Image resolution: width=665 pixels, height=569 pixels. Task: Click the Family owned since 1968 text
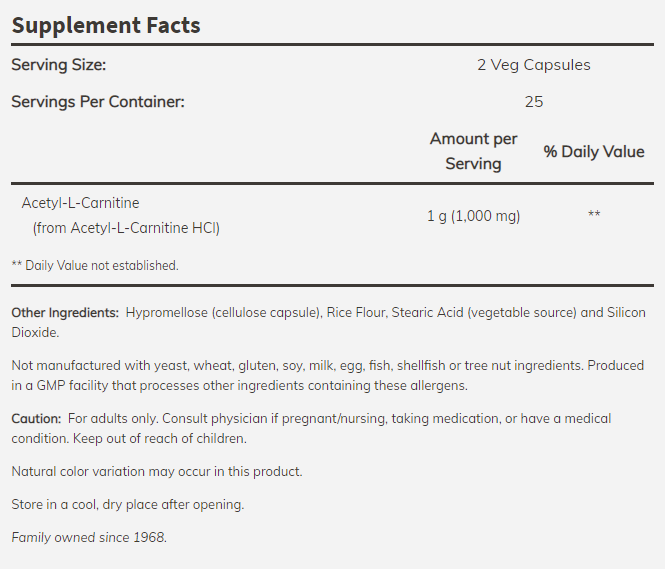(89, 537)
